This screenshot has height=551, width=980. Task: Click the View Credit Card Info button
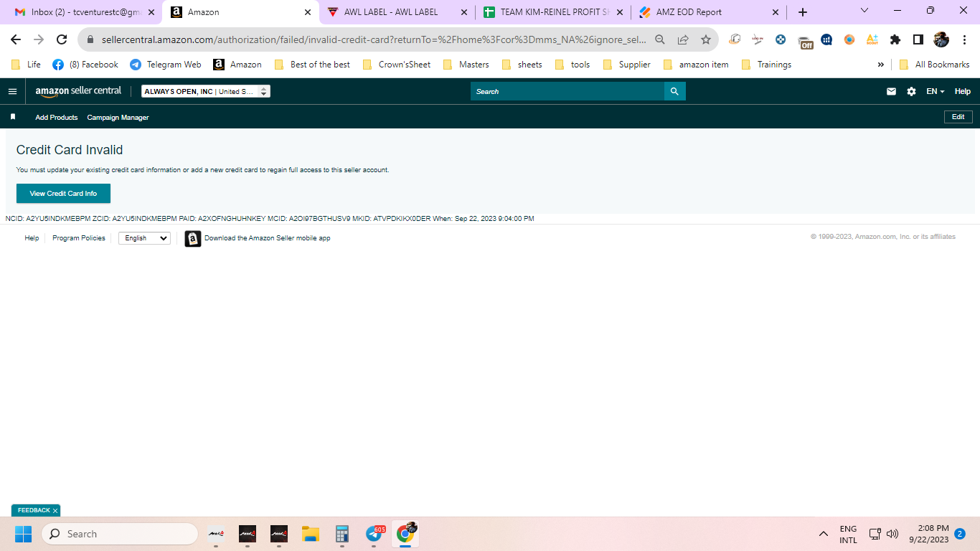pyautogui.click(x=63, y=194)
